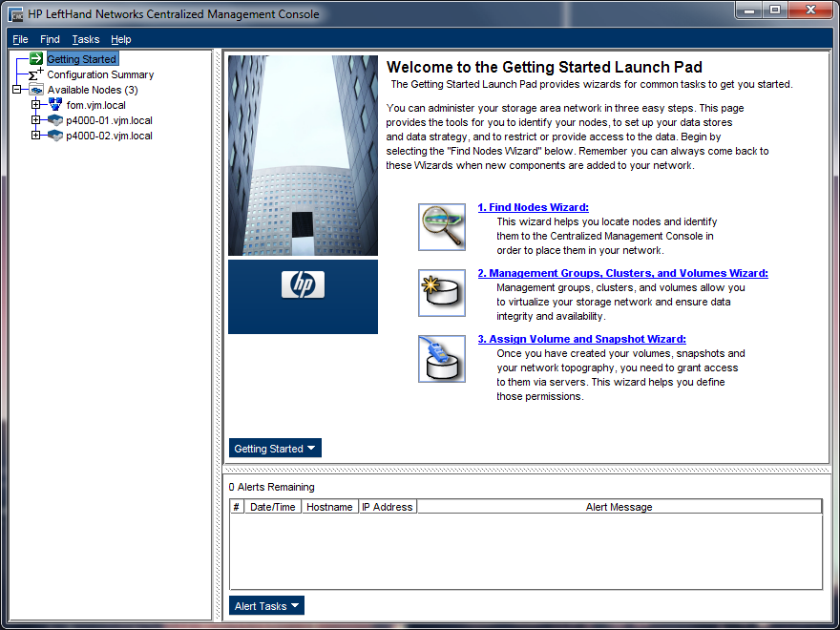Collapse the Available Nodes tree branch

(x=17, y=90)
